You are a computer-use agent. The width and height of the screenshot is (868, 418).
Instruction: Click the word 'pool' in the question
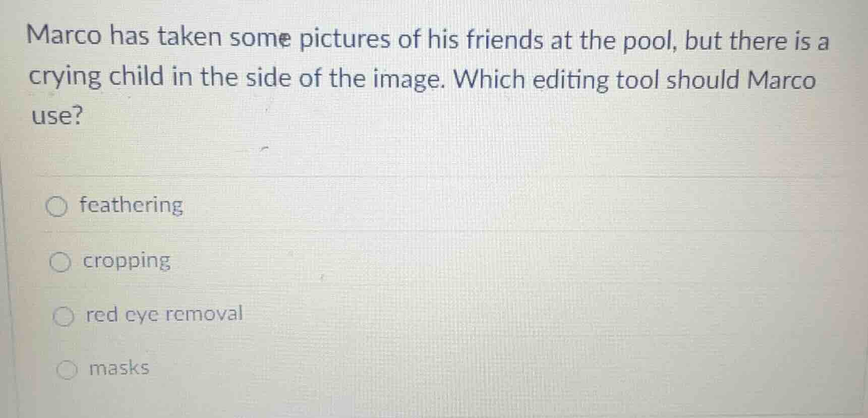click(x=649, y=41)
